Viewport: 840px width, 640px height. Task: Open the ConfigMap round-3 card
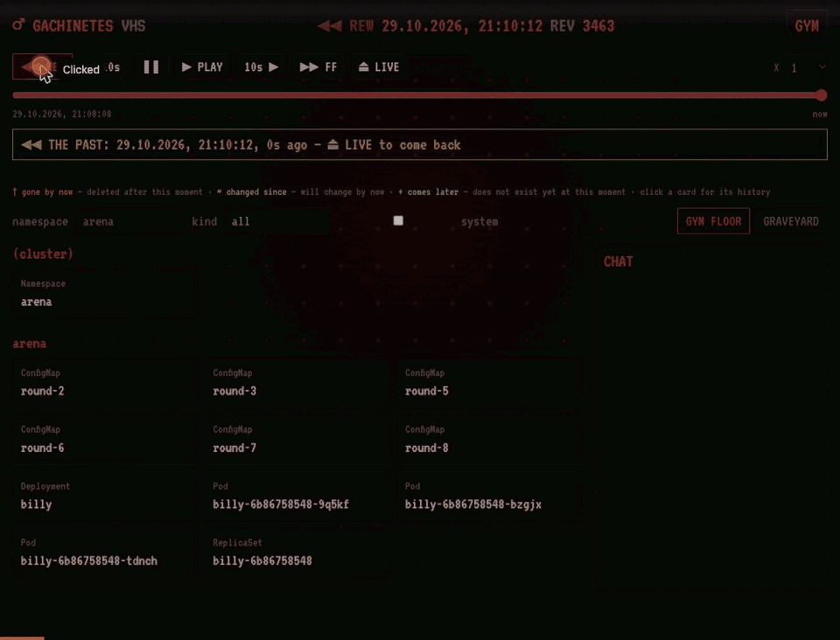point(297,382)
